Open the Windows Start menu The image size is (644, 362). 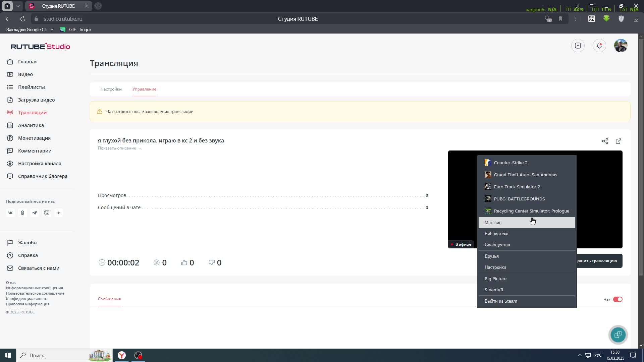coord(8,355)
